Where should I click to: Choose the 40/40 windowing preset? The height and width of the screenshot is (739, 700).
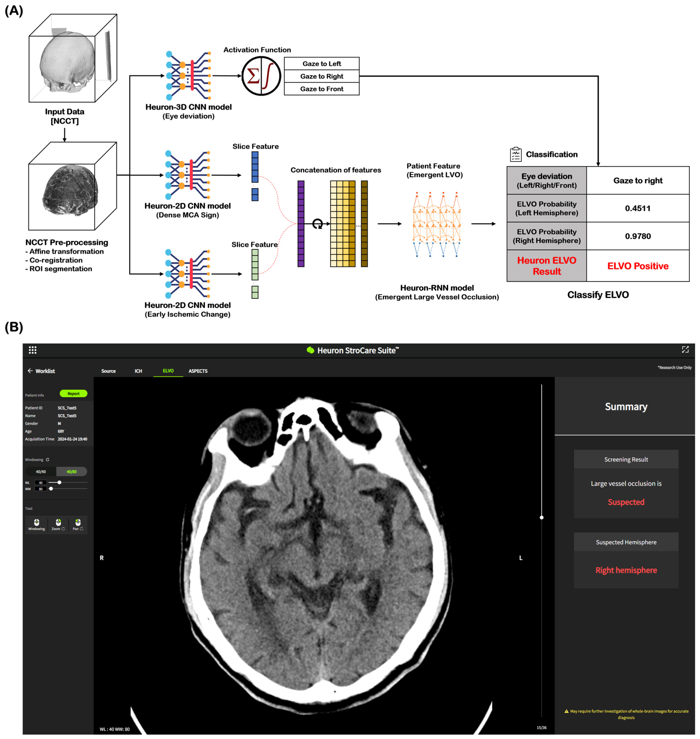41,472
